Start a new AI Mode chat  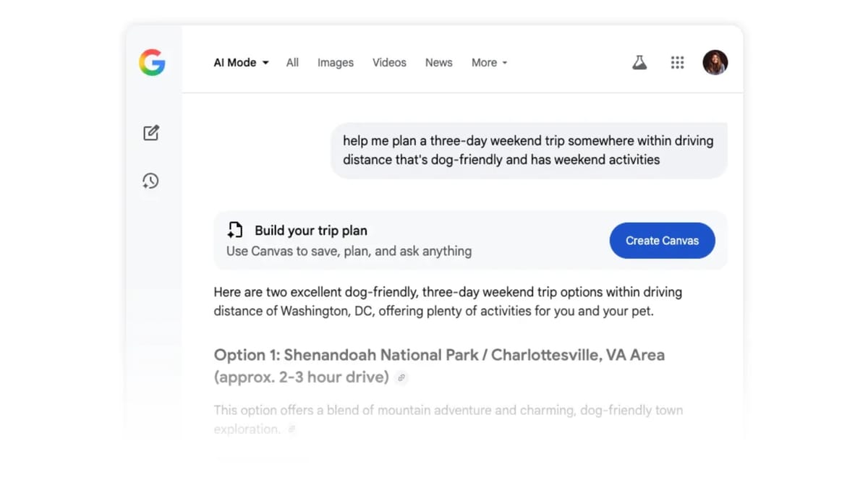coord(150,132)
